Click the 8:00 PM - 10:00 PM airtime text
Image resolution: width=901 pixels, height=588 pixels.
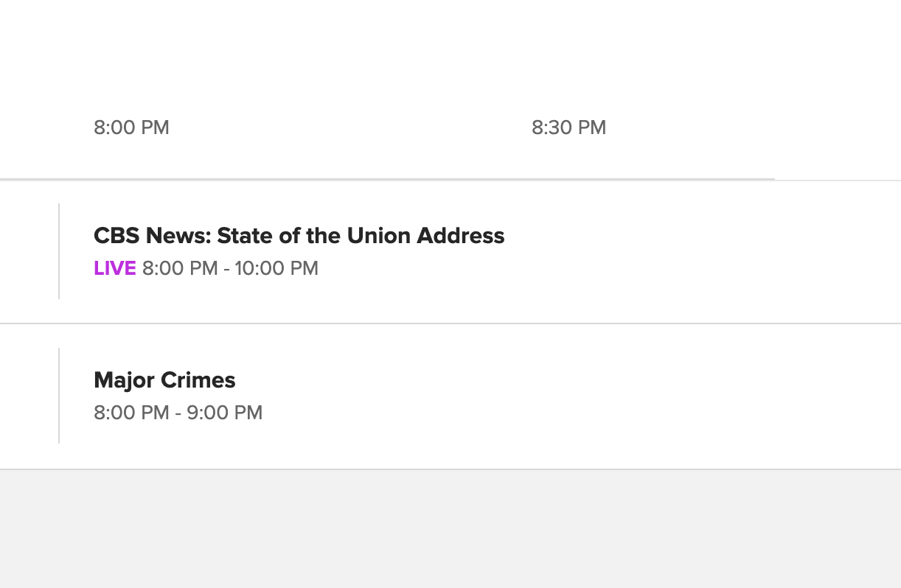(230, 268)
